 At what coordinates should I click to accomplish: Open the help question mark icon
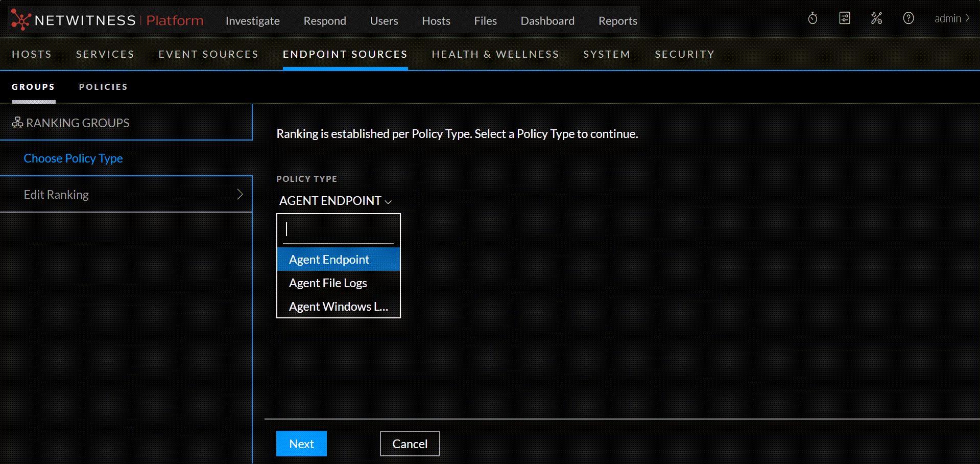[x=908, y=18]
